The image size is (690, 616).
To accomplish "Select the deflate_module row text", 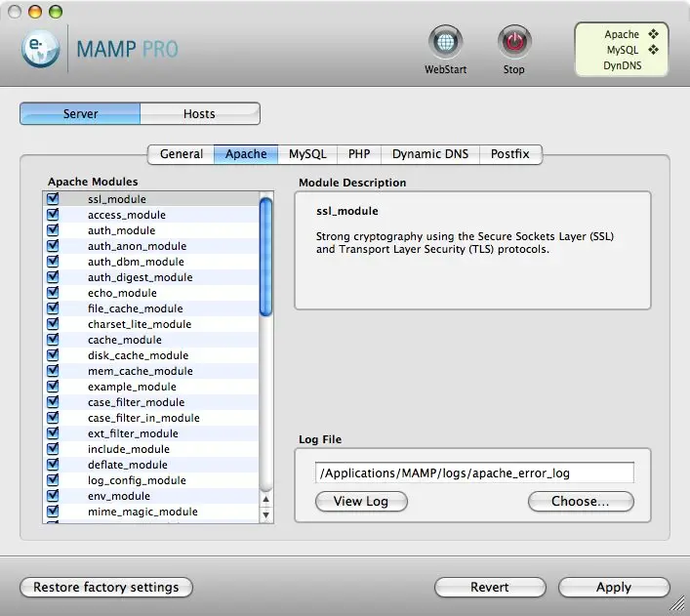I will [x=128, y=465].
